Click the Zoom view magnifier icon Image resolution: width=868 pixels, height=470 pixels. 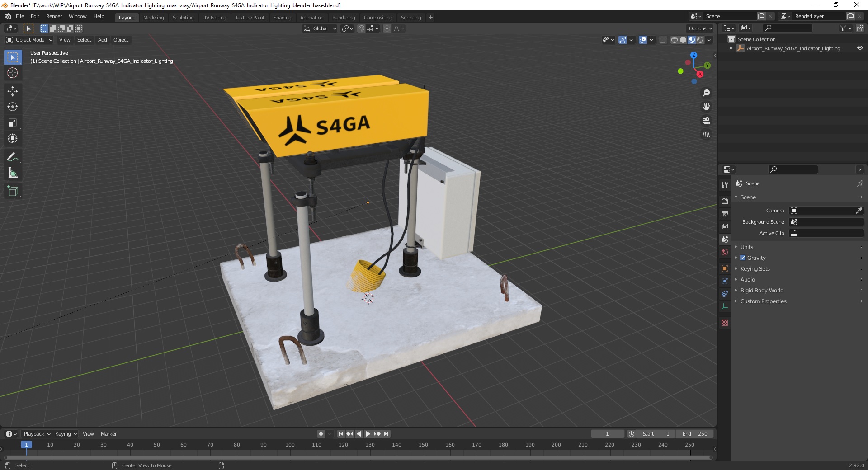(706, 93)
